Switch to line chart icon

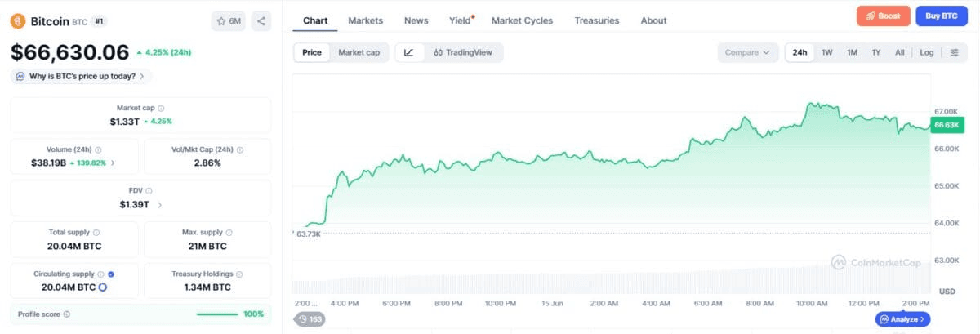408,52
